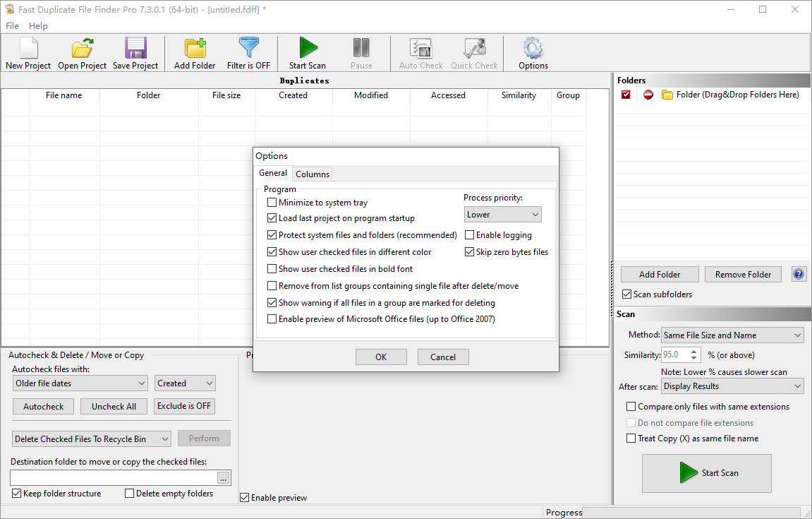Open a project with Open Project icon
Screen dimensions: 812x519
tap(82, 48)
